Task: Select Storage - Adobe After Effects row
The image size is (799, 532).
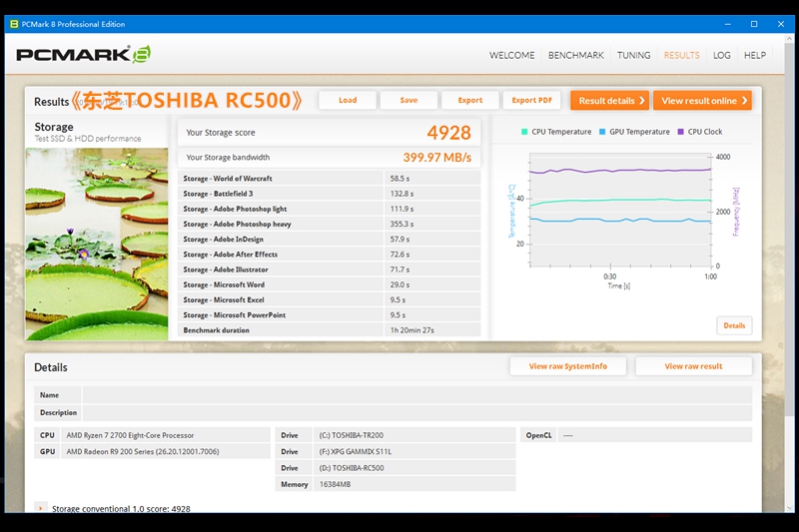Action: pos(330,255)
